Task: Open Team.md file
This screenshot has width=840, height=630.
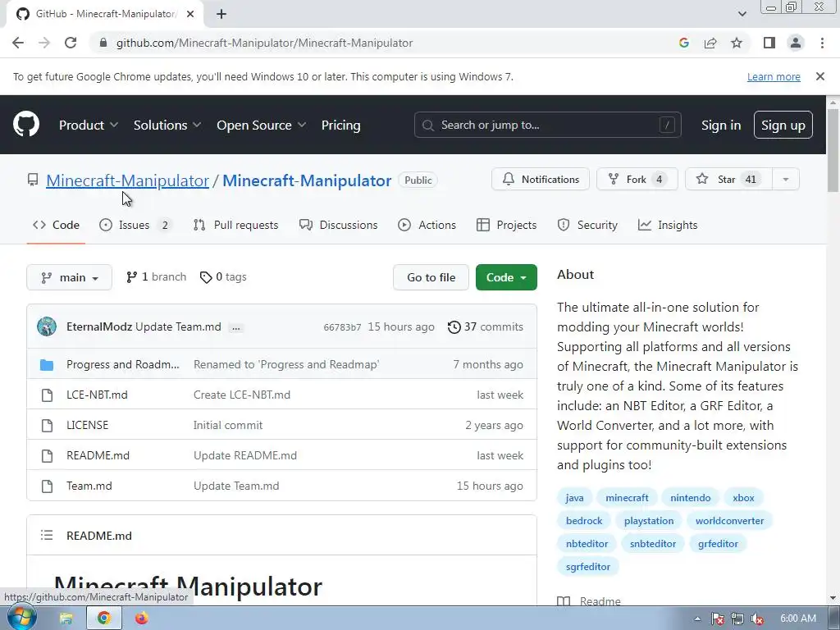Action: point(89,486)
